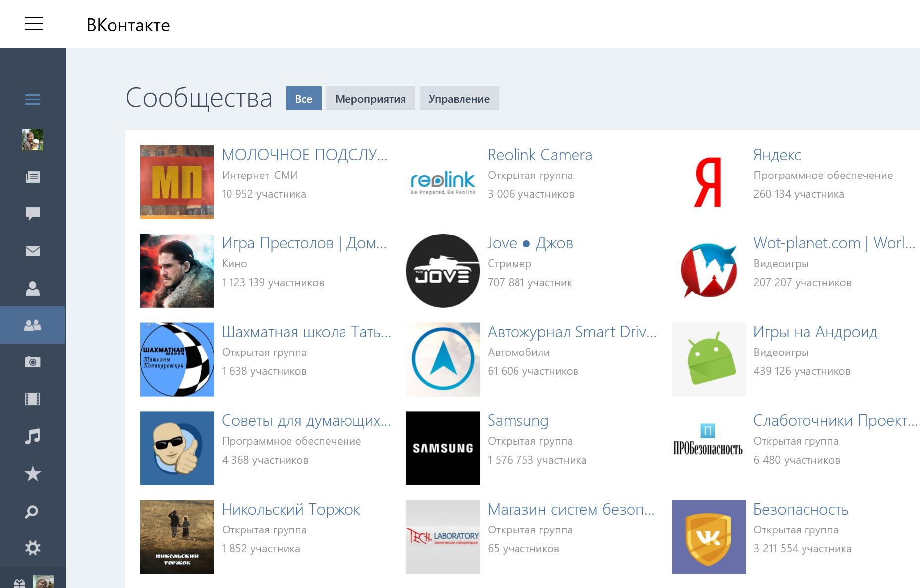Expand the sidebar with the blue menu icon

tap(33, 99)
